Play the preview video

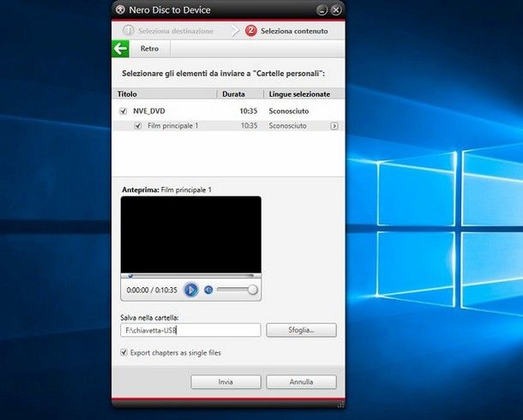191,290
